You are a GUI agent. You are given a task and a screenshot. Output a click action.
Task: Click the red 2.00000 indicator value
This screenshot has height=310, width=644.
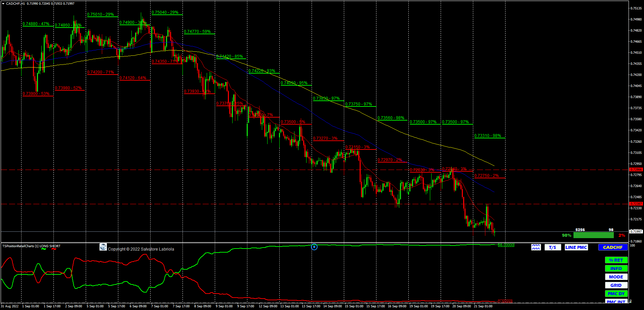click(505, 302)
